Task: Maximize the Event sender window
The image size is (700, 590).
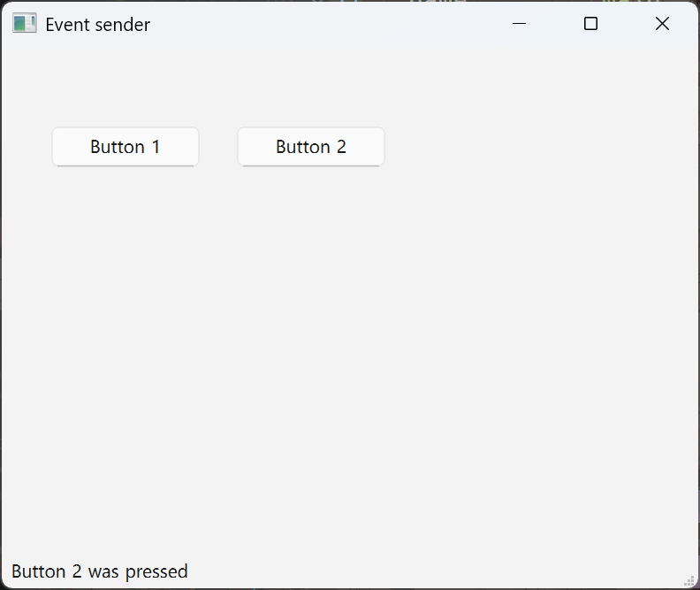Action: (591, 24)
